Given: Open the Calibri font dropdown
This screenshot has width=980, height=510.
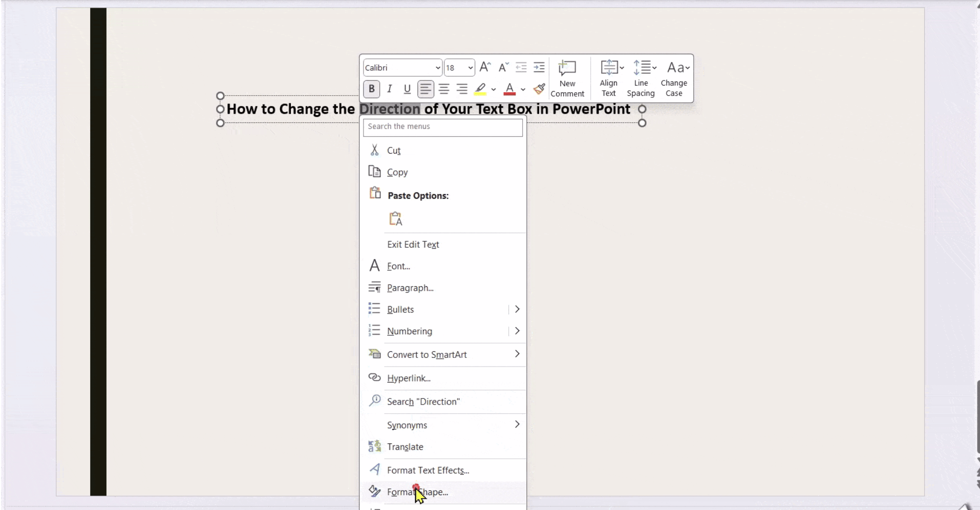Looking at the screenshot, I should tap(402, 67).
